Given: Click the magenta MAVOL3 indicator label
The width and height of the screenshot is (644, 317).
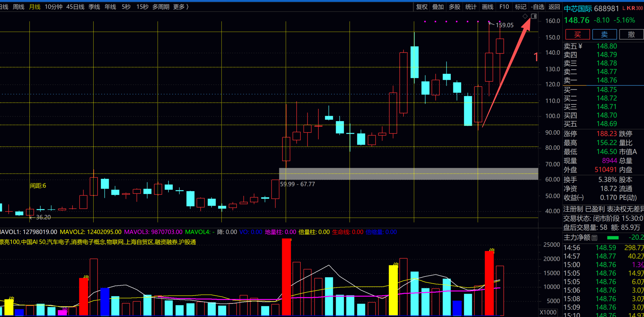Looking at the screenshot, I should click(x=153, y=232).
